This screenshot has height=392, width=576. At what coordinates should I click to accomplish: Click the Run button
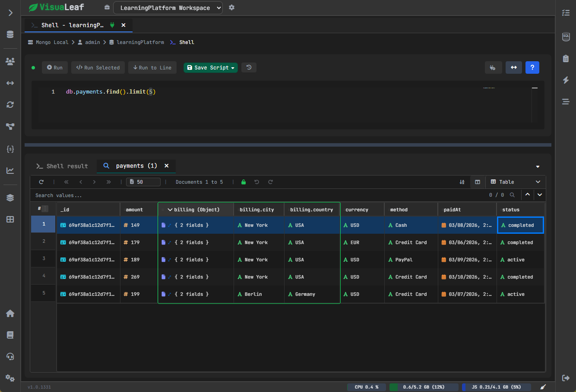click(x=55, y=67)
